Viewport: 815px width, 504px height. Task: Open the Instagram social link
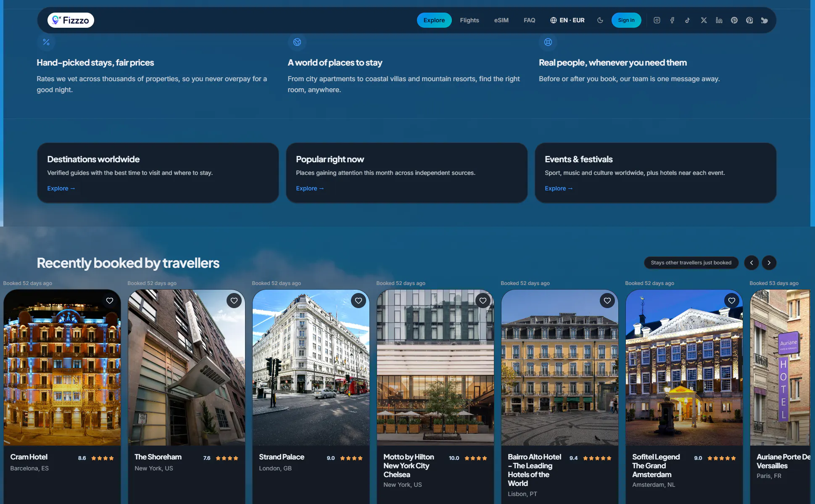657,20
